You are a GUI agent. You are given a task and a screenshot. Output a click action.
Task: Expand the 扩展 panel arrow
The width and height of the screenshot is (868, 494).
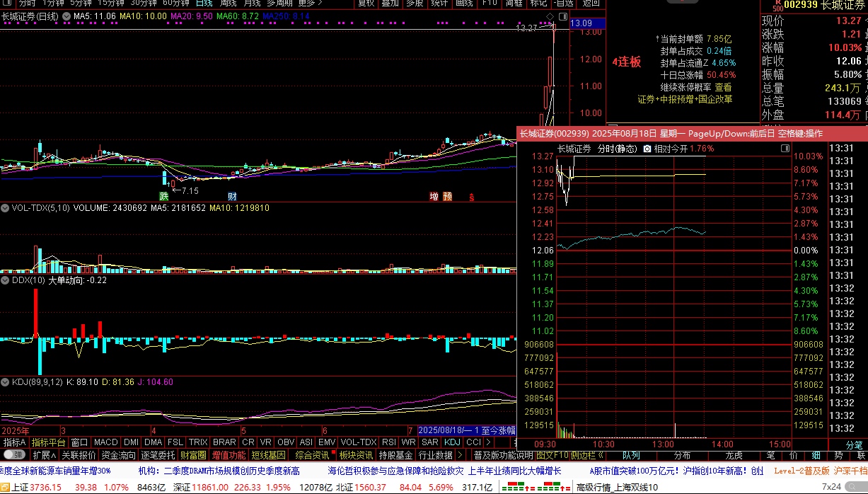[x=54, y=454]
